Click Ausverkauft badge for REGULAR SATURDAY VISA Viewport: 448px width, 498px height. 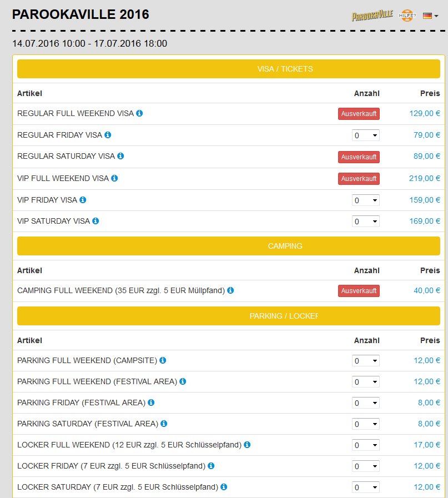[359, 157]
